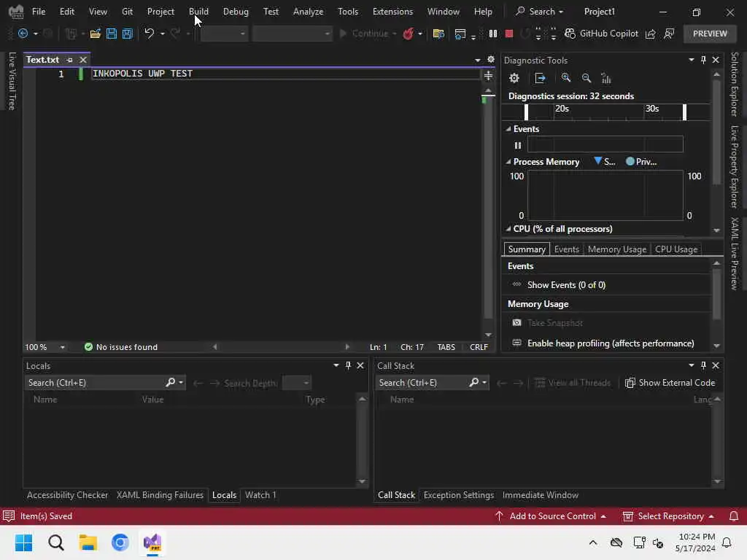747x560 pixels.
Task: Toggle Private Bytes series in legend
Action: click(x=641, y=162)
